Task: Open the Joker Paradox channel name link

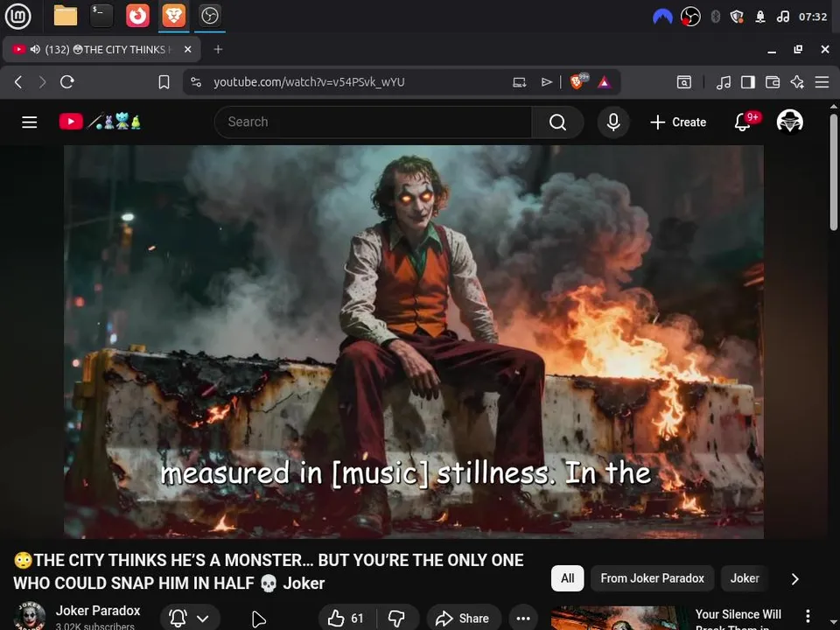Action: click(98, 611)
